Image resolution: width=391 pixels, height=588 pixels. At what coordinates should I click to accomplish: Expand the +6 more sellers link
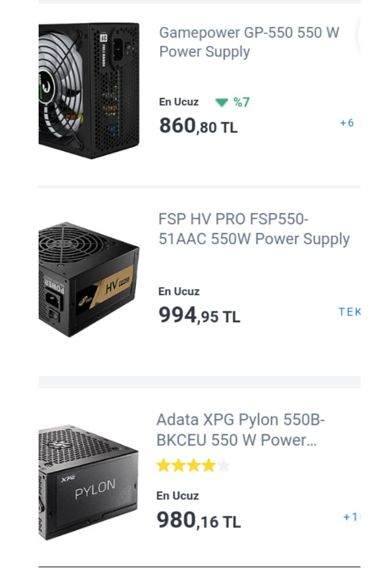click(347, 123)
